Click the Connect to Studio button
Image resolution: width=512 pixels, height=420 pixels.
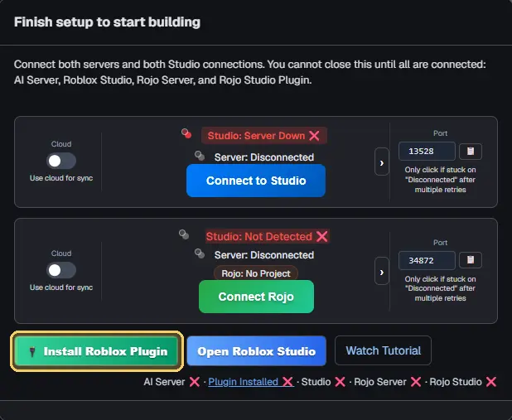(x=256, y=181)
